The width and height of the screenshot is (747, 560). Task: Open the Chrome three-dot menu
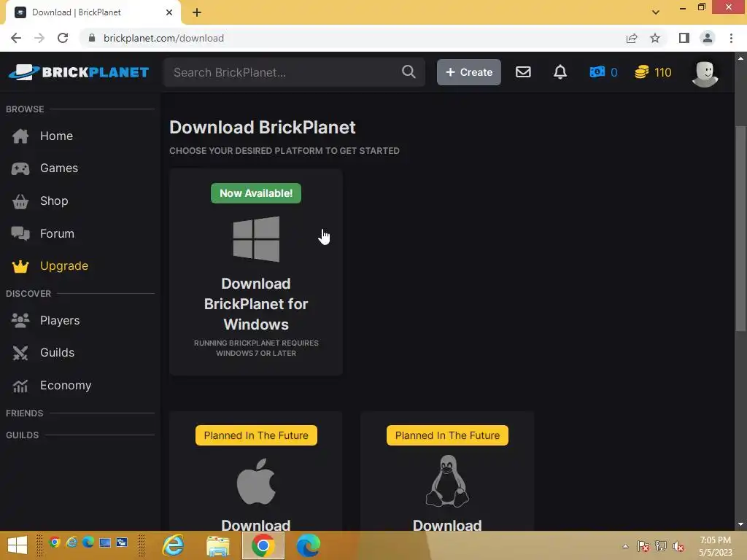(731, 38)
